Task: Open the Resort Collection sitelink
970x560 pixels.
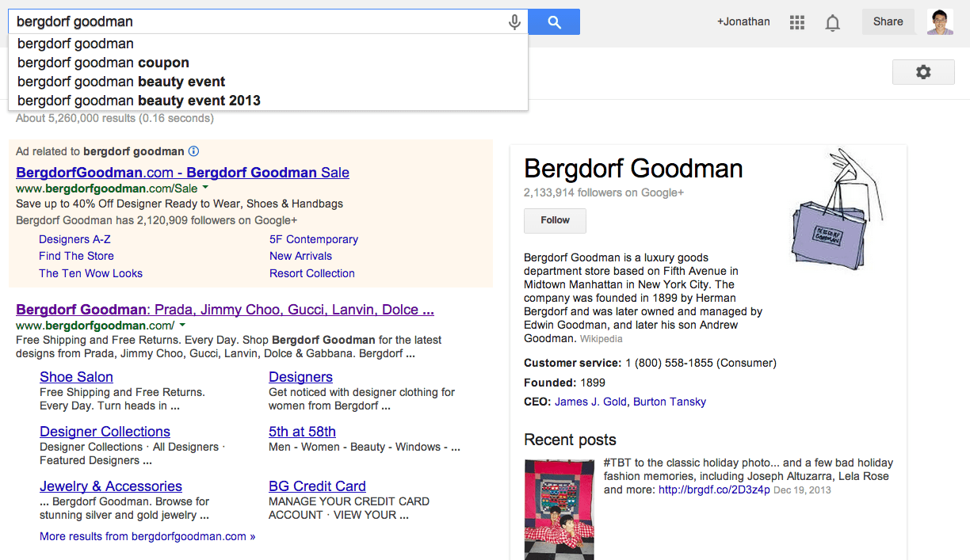Action: (x=312, y=273)
